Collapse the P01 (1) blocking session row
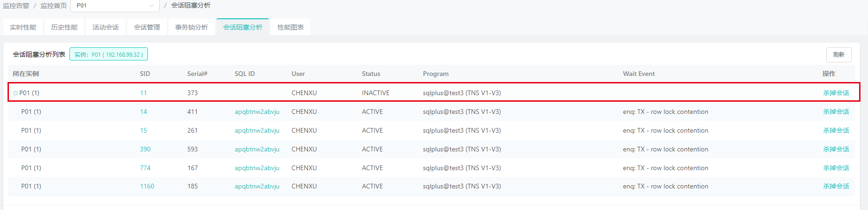 pos(15,93)
